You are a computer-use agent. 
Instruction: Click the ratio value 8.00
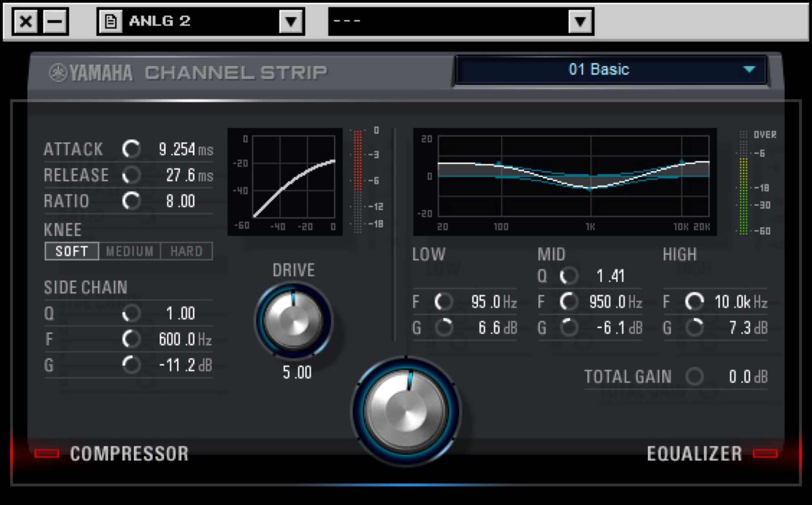pyautogui.click(x=181, y=201)
